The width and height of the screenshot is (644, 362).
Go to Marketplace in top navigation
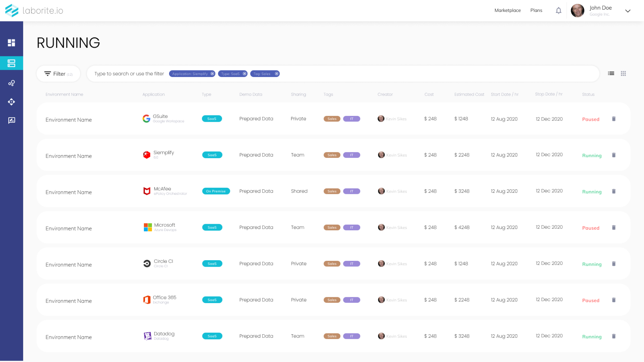[x=507, y=10]
